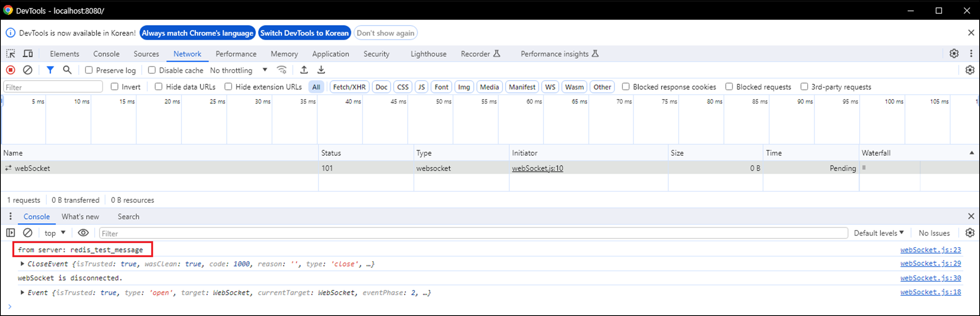Open the webSocket.js:10 initiator link
The image size is (980, 316).
[537, 168]
